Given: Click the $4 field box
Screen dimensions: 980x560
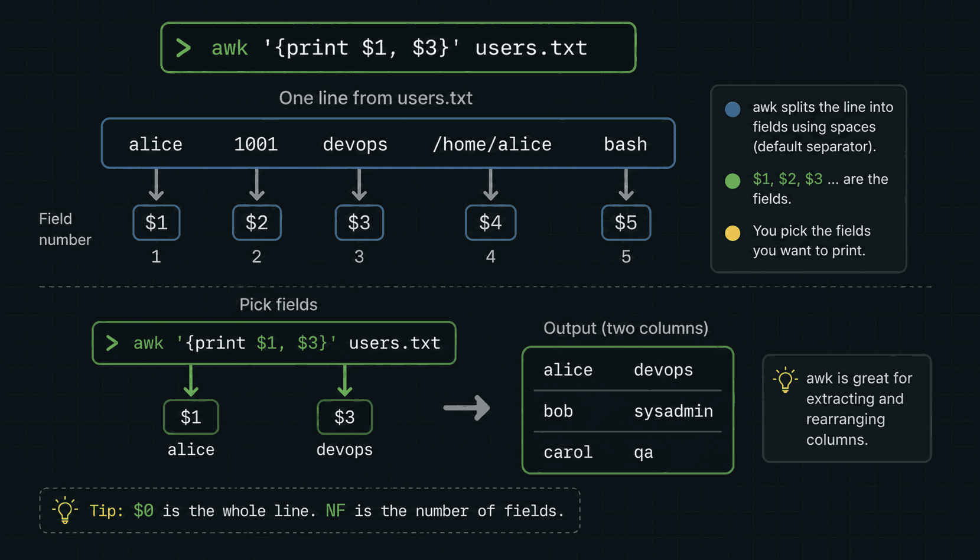Looking at the screenshot, I should click(491, 223).
